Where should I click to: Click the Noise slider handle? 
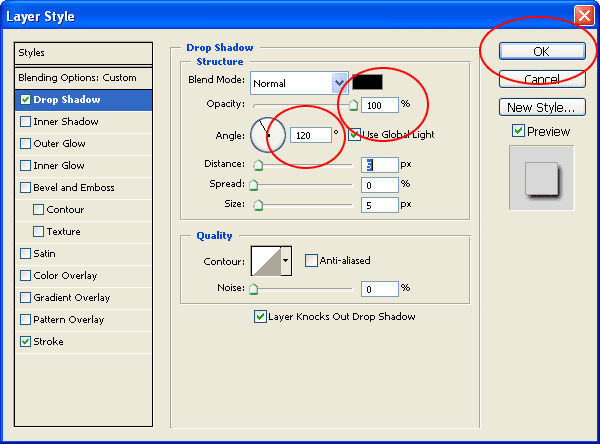253,289
